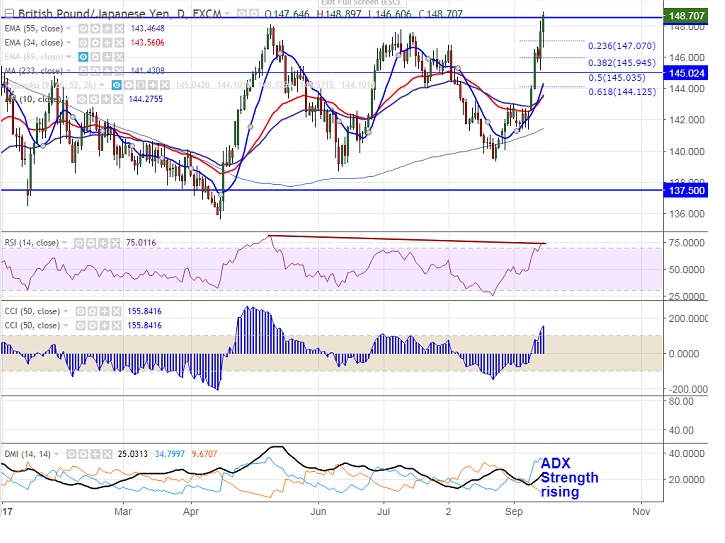725x543 pixels.
Task: Click the 0.618(144.125) Fibonacci level label
Action: tap(622, 92)
